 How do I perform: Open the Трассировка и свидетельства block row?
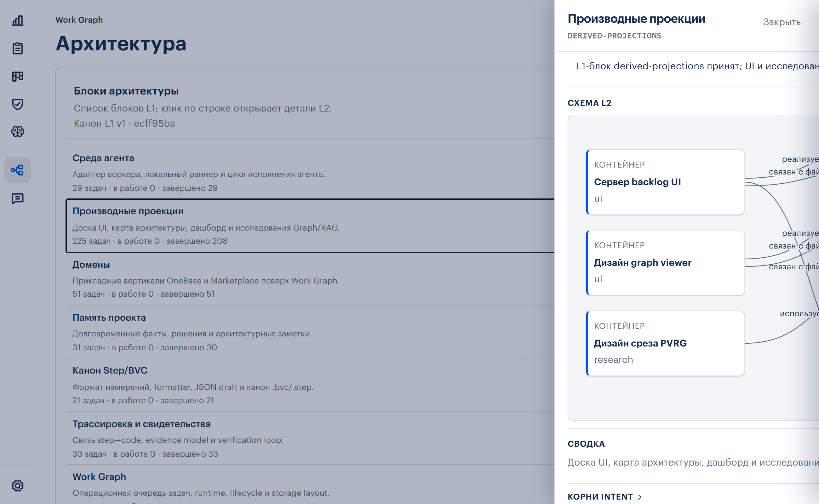tap(310, 438)
